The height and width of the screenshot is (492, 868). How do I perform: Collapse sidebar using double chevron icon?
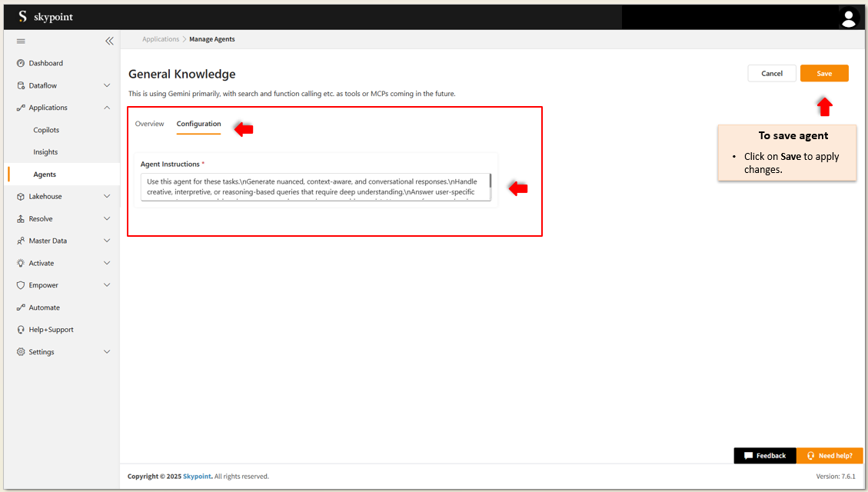[109, 41]
